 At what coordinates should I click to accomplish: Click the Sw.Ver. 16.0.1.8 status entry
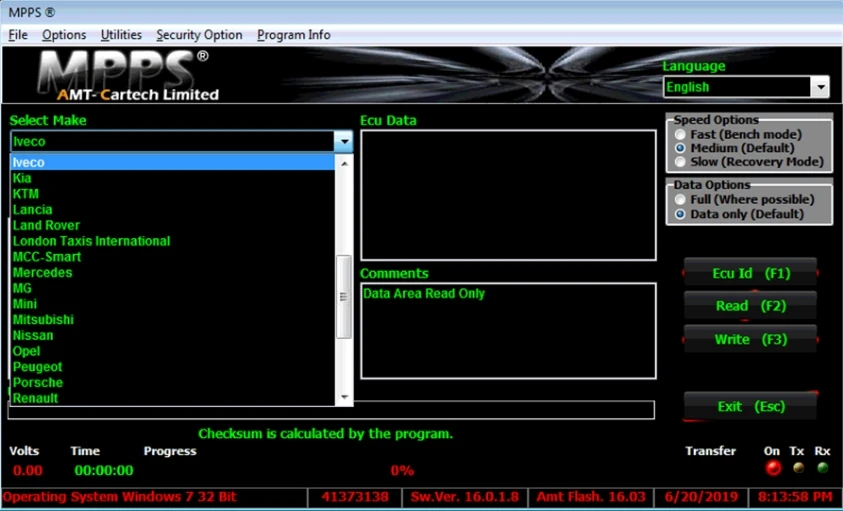[x=465, y=497]
